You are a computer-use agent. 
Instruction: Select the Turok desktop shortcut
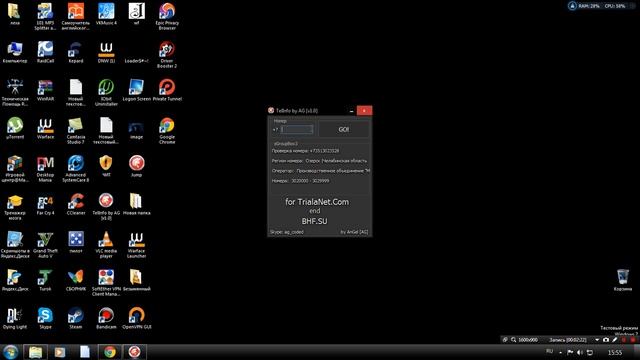click(x=45, y=280)
